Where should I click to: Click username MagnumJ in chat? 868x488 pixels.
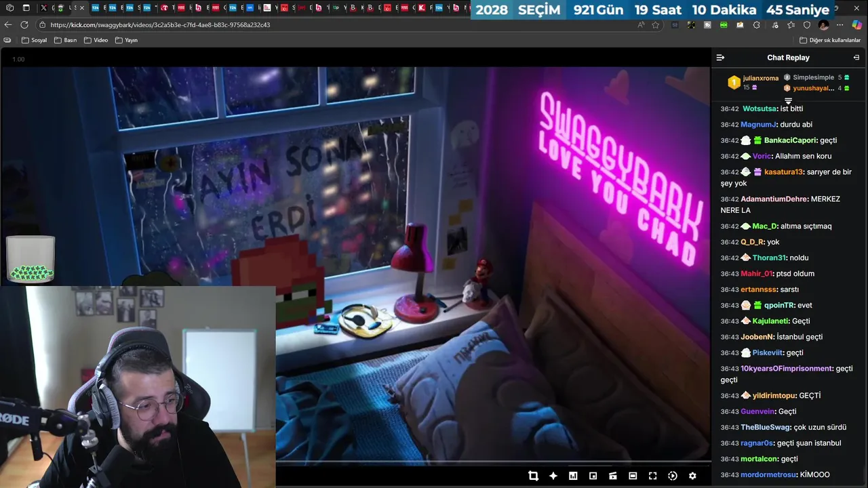coord(759,125)
